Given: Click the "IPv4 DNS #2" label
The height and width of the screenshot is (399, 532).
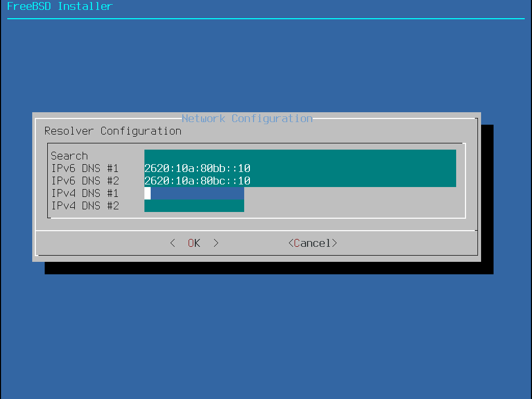Looking at the screenshot, I should pyautogui.click(x=85, y=206).
